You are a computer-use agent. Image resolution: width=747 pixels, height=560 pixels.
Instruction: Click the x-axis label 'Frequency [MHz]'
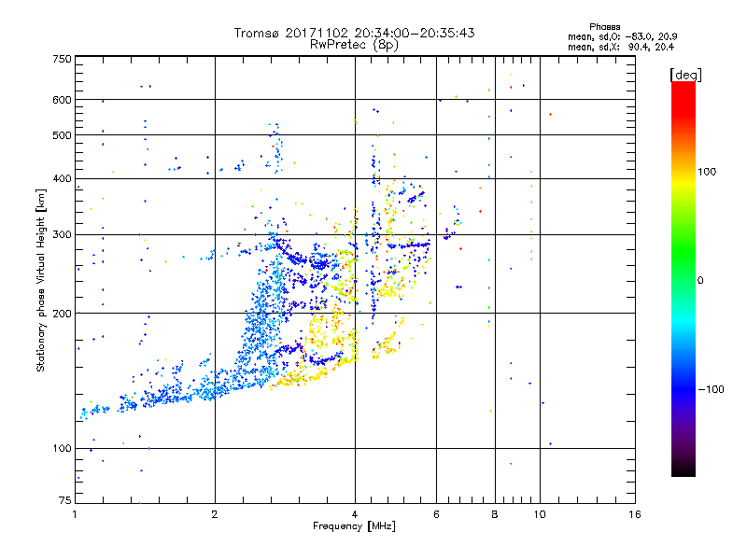[354, 526]
